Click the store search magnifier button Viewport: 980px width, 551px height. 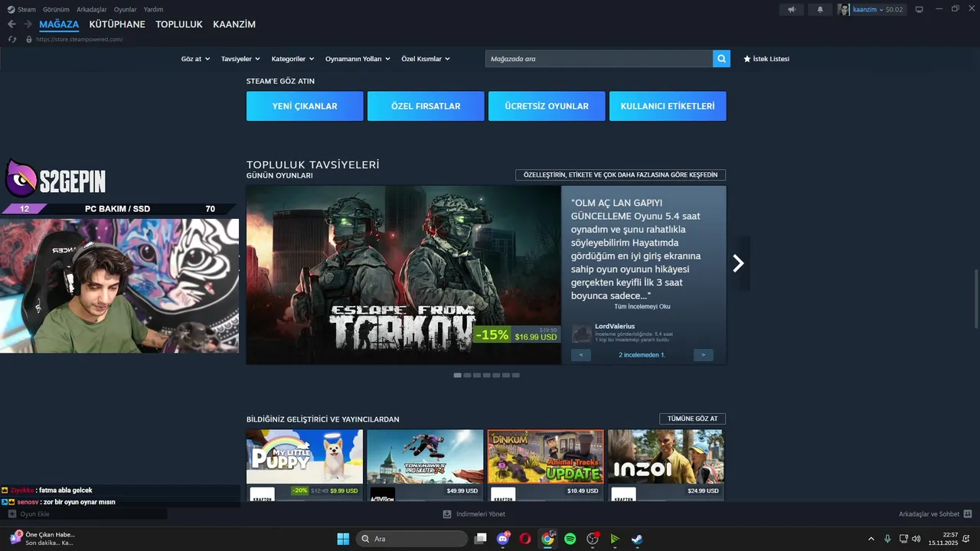(721, 59)
